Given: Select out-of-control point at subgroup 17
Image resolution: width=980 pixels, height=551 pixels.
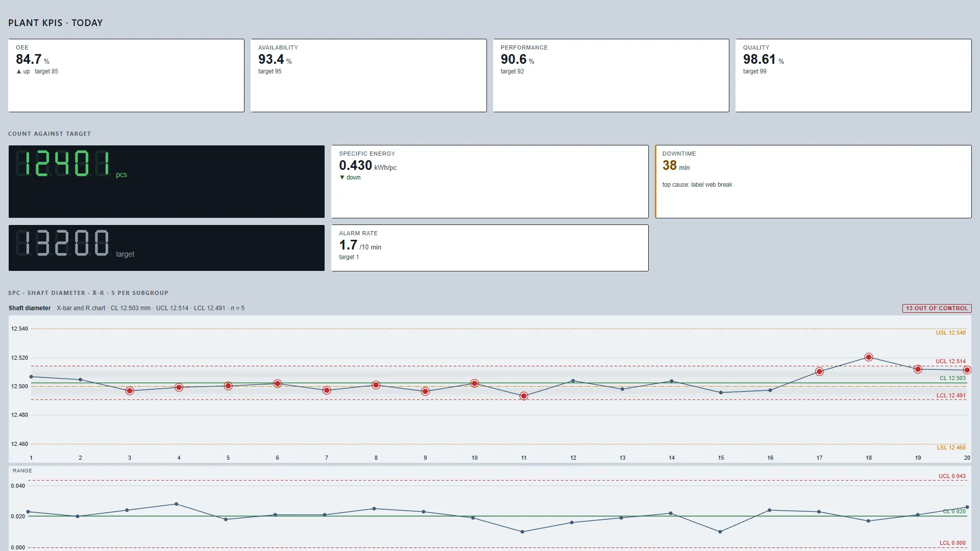Looking at the screenshot, I should pyautogui.click(x=819, y=371).
